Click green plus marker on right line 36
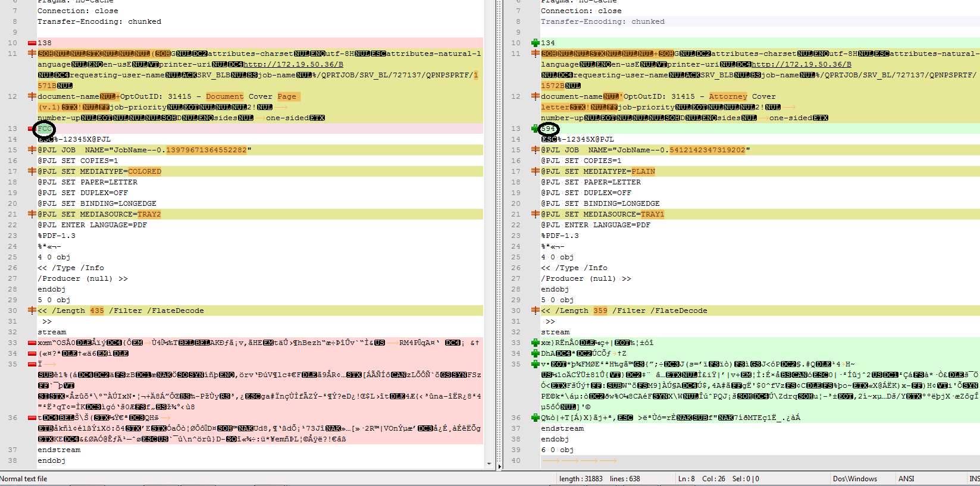Viewport: 980px width, 486px height. click(x=535, y=418)
